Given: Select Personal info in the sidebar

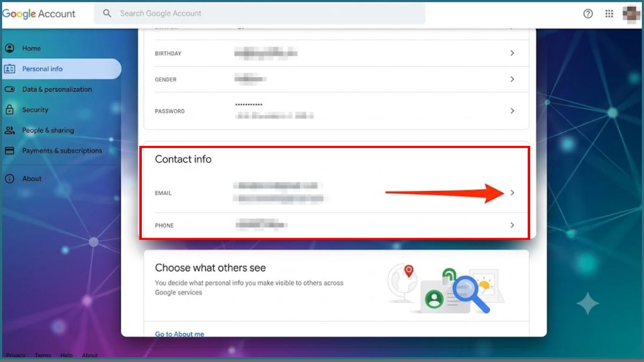Looking at the screenshot, I should click(61, 69).
